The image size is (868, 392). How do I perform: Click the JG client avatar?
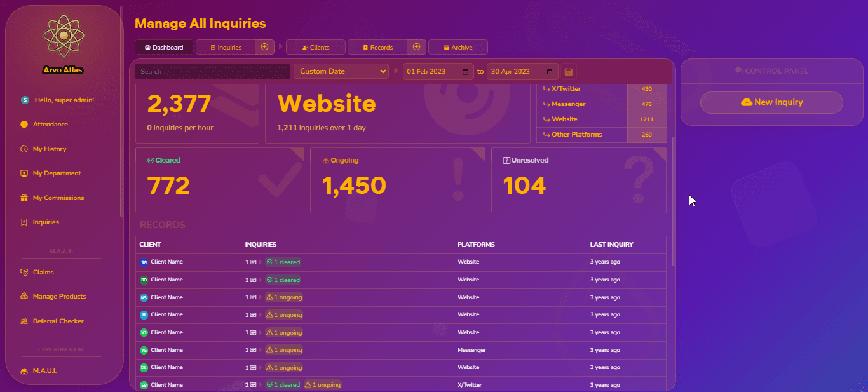[144, 262]
